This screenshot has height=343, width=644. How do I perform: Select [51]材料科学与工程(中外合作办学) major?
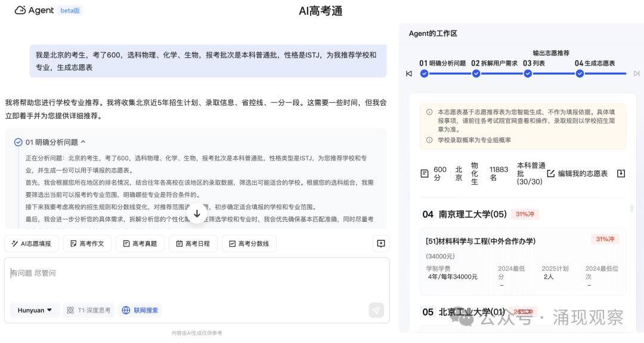(481, 241)
